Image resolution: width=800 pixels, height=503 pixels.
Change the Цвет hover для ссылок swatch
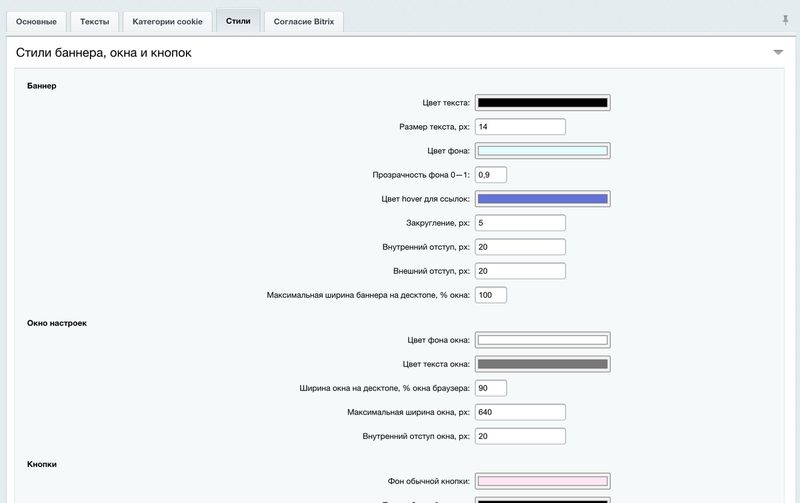coord(542,199)
